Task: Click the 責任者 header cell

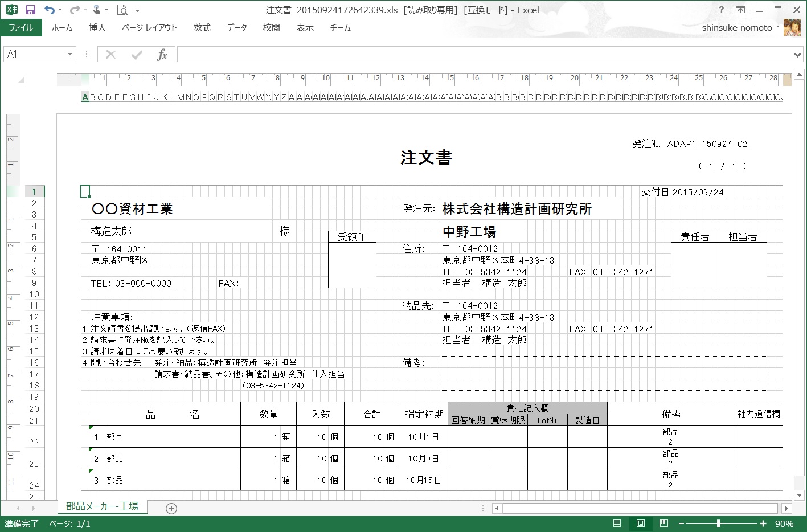Action: (x=695, y=236)
